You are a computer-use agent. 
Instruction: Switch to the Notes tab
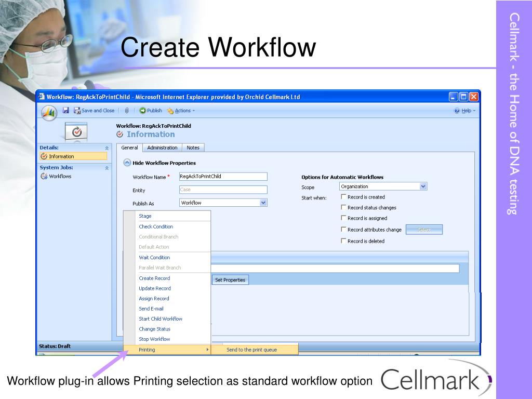click(x=193, y=148)
